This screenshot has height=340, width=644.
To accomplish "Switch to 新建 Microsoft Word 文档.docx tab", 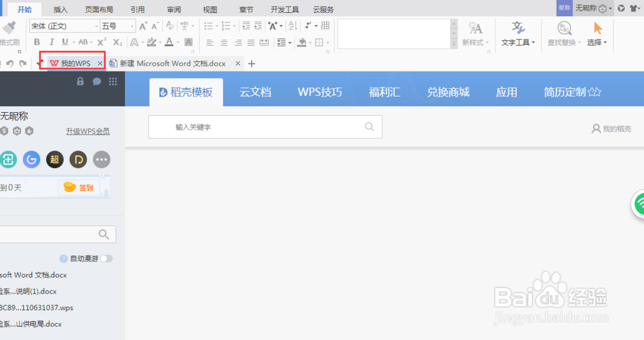I will pos(173,63).
